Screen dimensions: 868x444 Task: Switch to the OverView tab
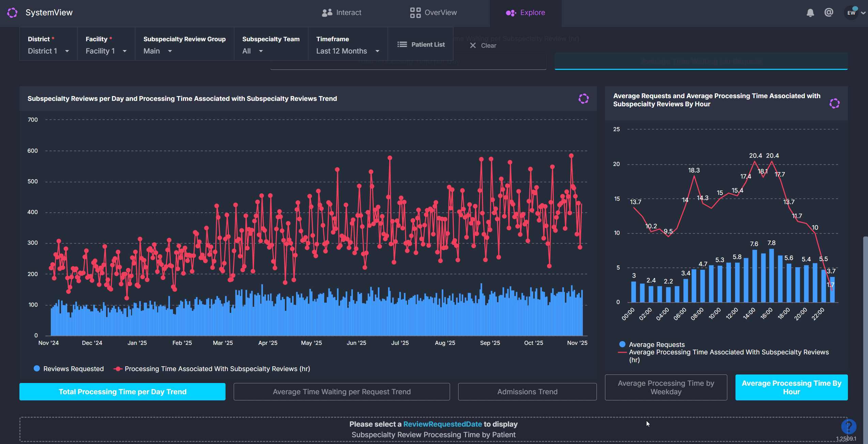[433, 13]
